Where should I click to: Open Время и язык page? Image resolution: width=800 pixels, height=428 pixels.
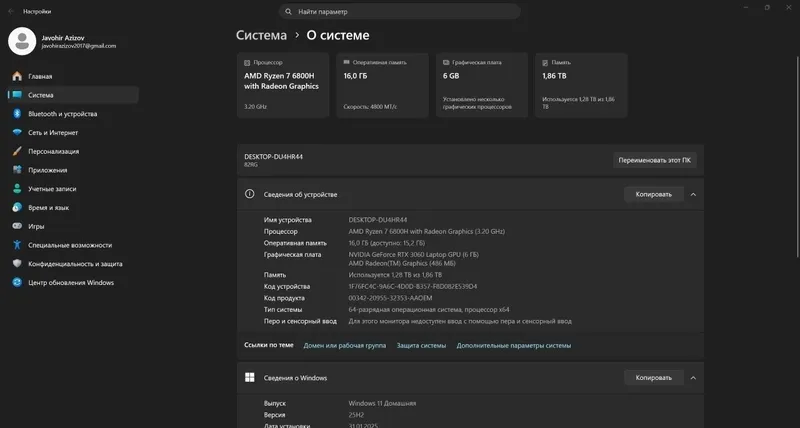tap(73, 208)
